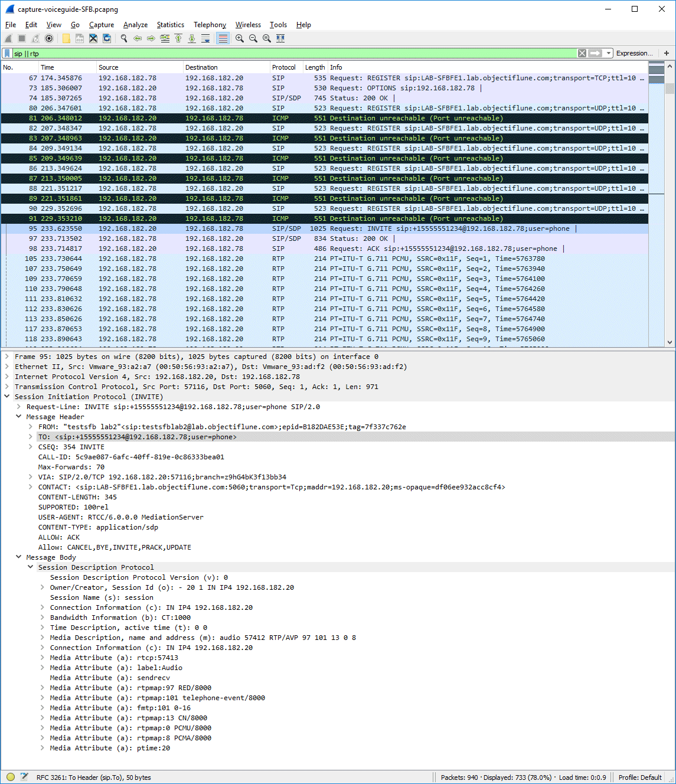Click the resize columns icon

(x=280, y=38)
